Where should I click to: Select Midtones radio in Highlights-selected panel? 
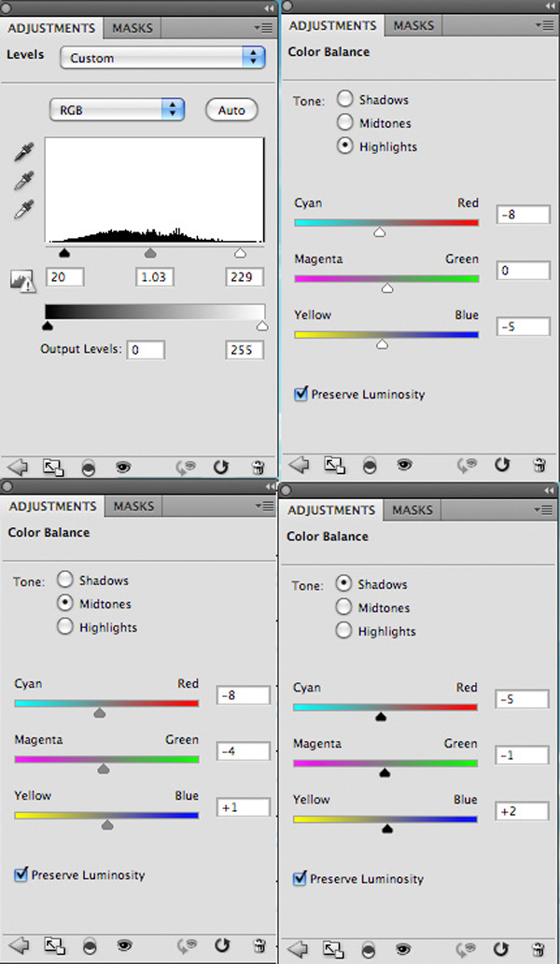pyautogui.click(x=344, y=122)
